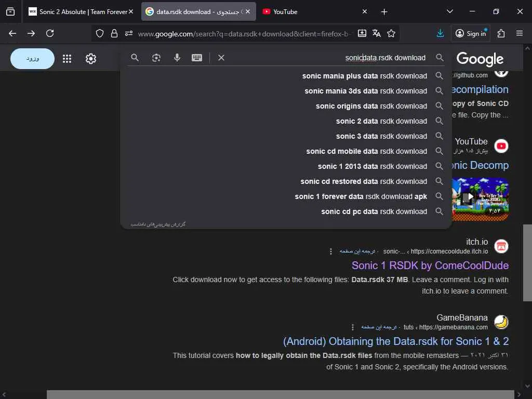The image size is (532, 399).
Task: Play the Sonic Decomp YouTube video thumbnail
Action: coord(480,199)
